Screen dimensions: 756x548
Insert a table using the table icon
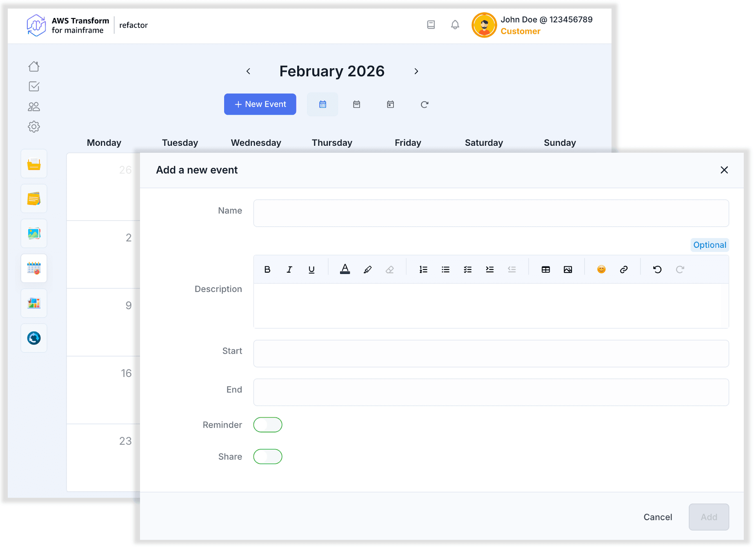click(546, 270)
